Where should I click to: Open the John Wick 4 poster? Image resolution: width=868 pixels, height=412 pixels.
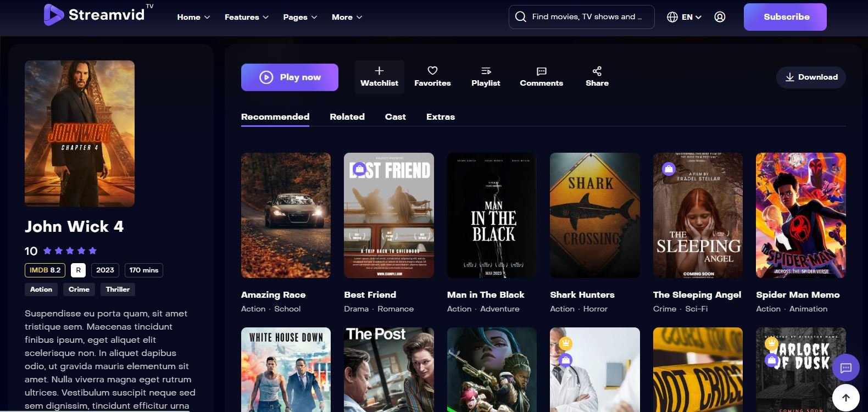coord(80,133)
